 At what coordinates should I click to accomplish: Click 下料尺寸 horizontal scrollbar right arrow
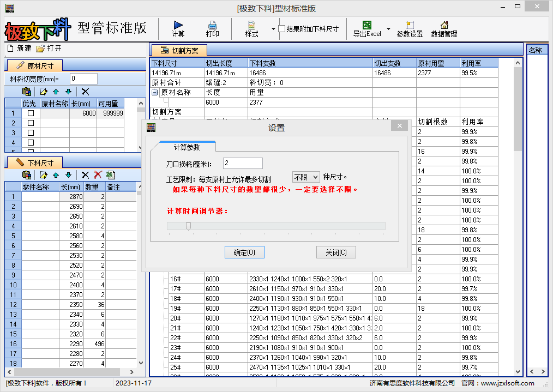pos(132,372)
